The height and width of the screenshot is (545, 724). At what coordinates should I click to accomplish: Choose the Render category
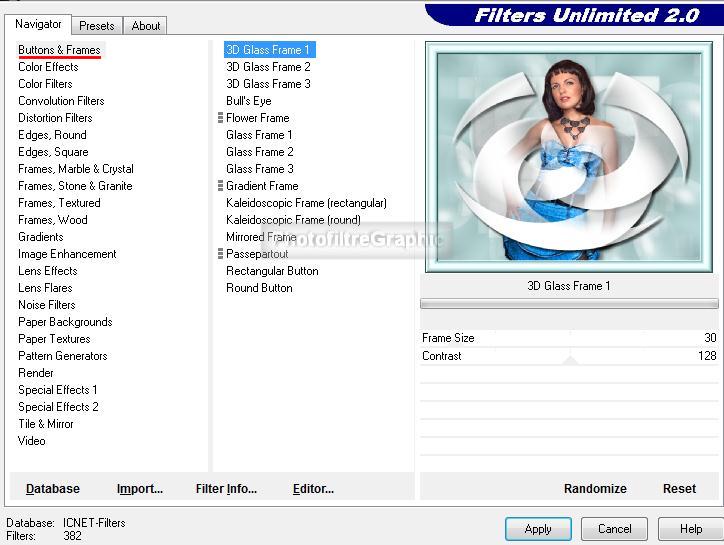click(x=36, y=373)
